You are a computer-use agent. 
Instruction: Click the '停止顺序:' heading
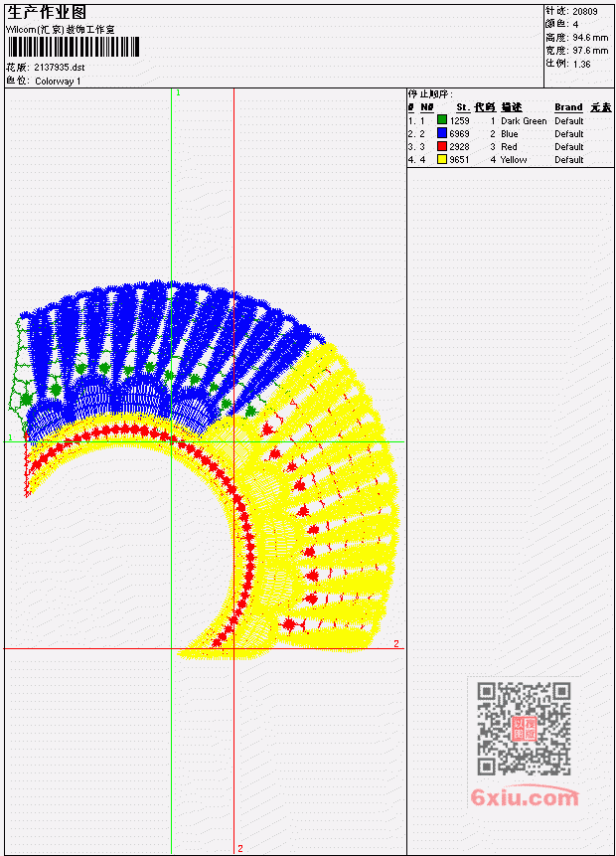pyautogui.click(x=430, y=93)
